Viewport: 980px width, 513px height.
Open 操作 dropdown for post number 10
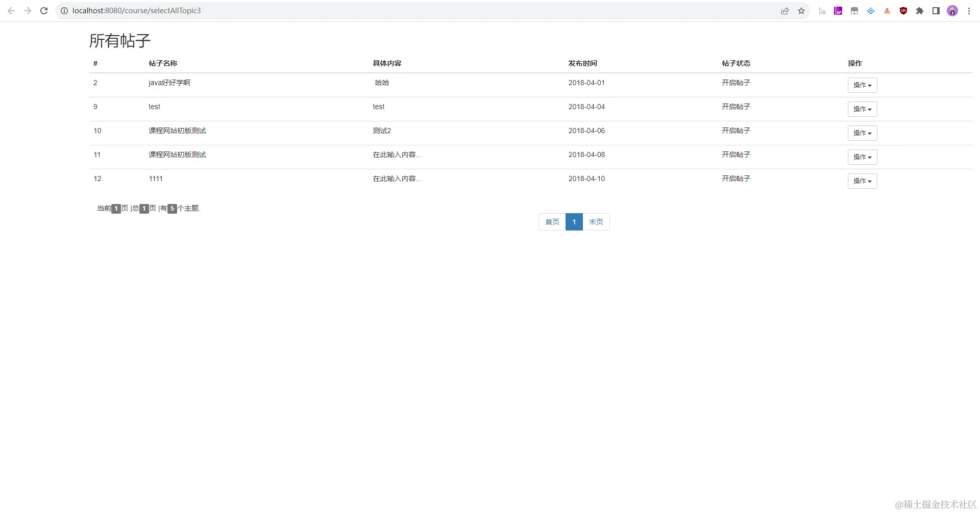862,133
